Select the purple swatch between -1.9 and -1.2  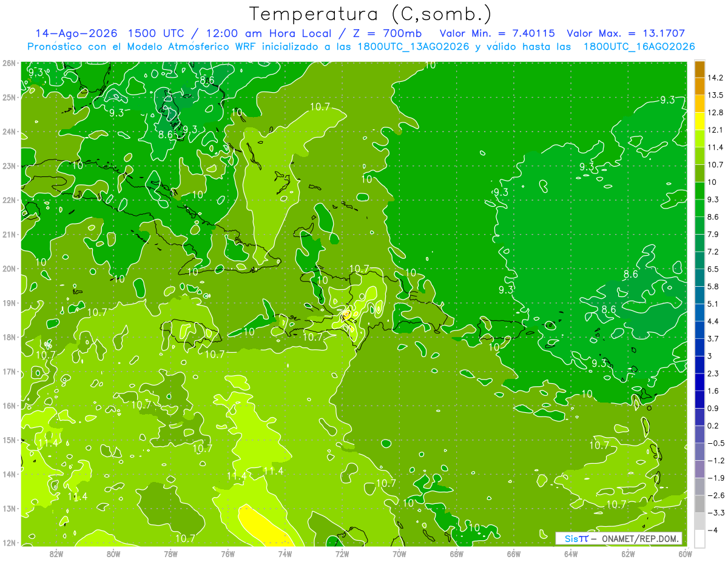pos(699,469)
